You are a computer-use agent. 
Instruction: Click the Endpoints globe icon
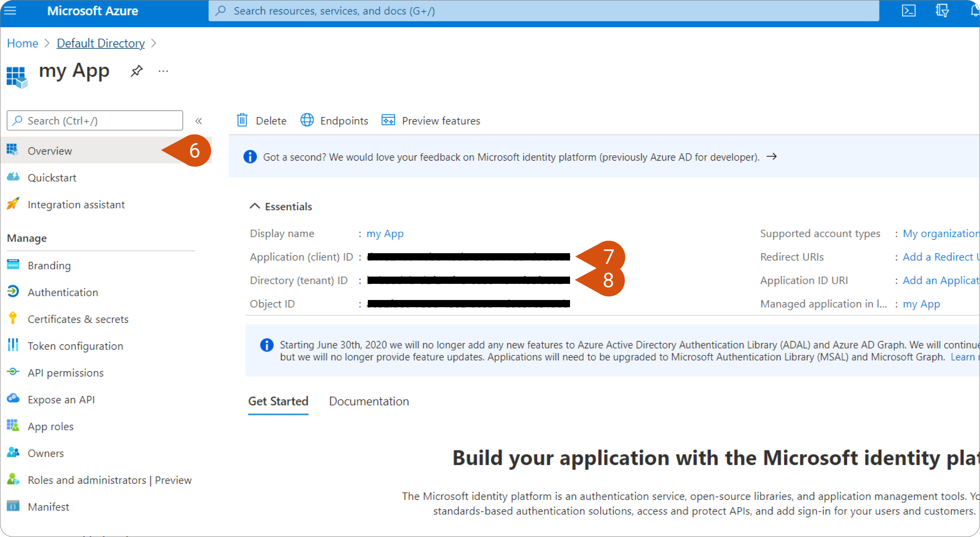tap(307, 120)
